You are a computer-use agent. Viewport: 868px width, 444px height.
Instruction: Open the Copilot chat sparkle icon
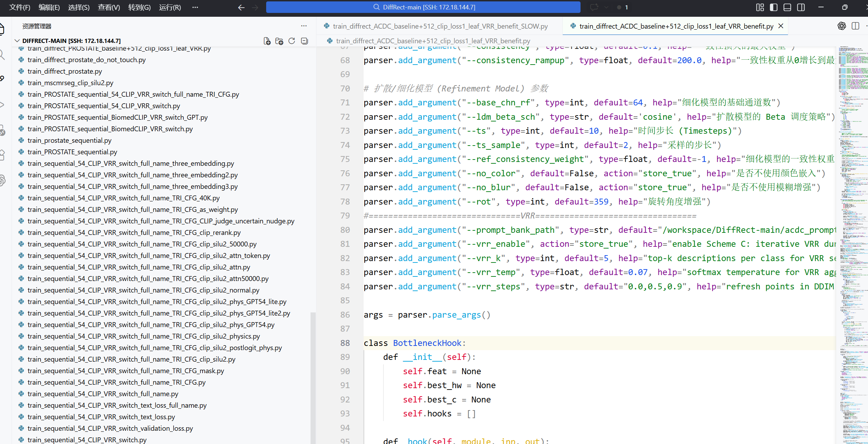click(594, 7)
